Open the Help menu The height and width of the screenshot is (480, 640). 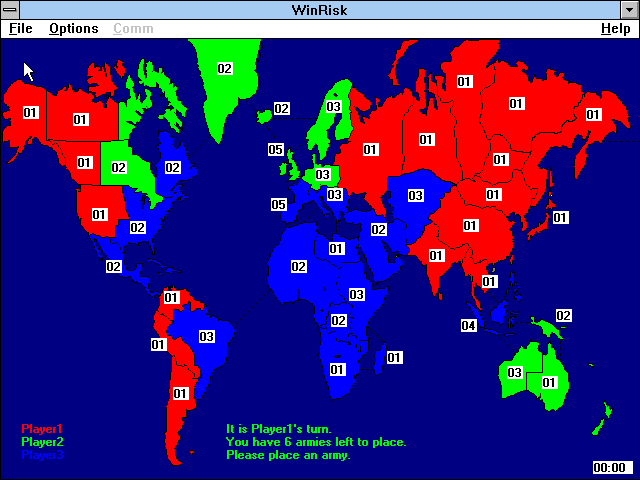[616, 29]
